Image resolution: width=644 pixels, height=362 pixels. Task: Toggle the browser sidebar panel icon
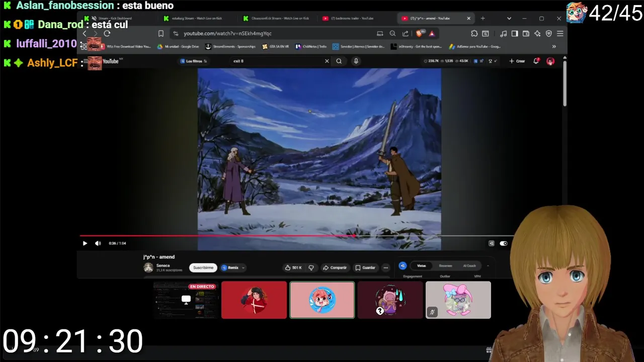(x=515, y=34)
